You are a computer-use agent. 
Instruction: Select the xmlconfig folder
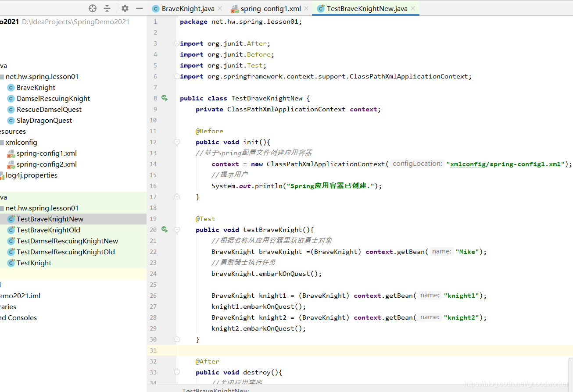tap(21, 143)
